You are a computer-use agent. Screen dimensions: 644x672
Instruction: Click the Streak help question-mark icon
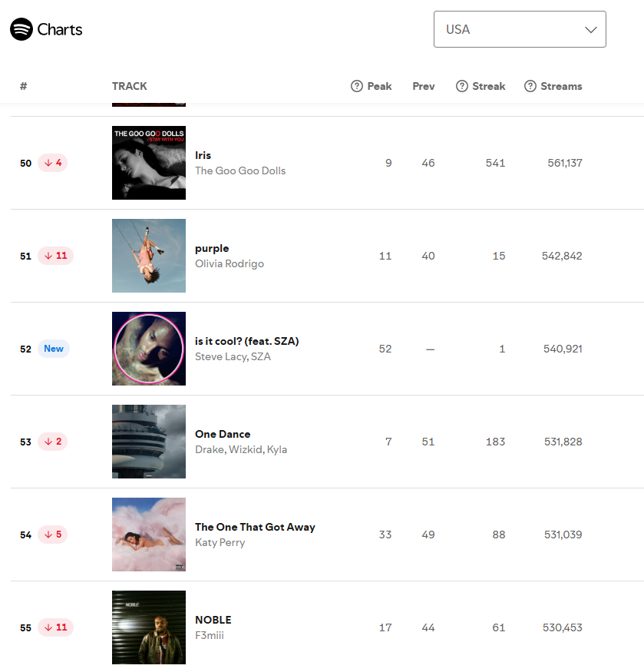pos(461,86)
